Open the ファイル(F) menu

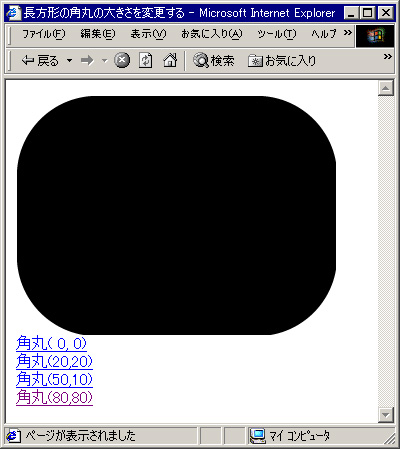[44, 34]
